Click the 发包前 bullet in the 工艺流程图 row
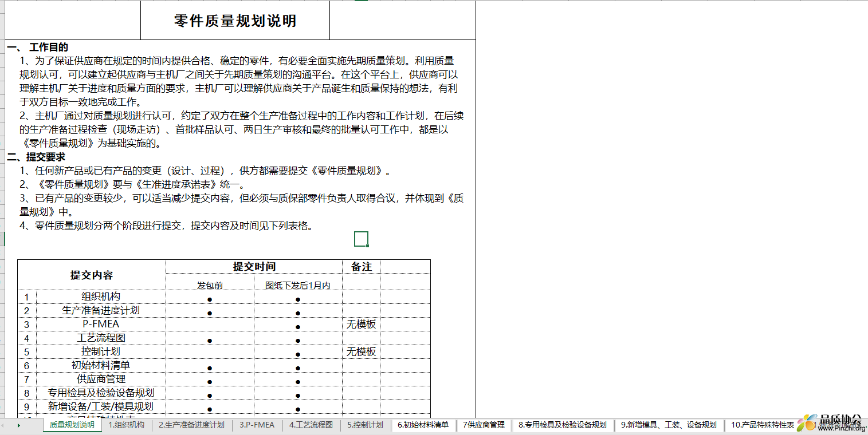 click(x=210, y=341)
